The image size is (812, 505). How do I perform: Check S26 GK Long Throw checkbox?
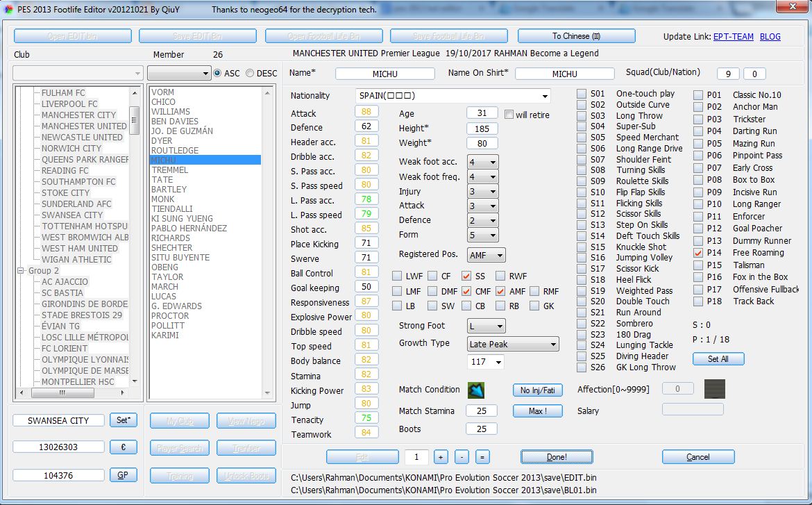tap(582, 367)
